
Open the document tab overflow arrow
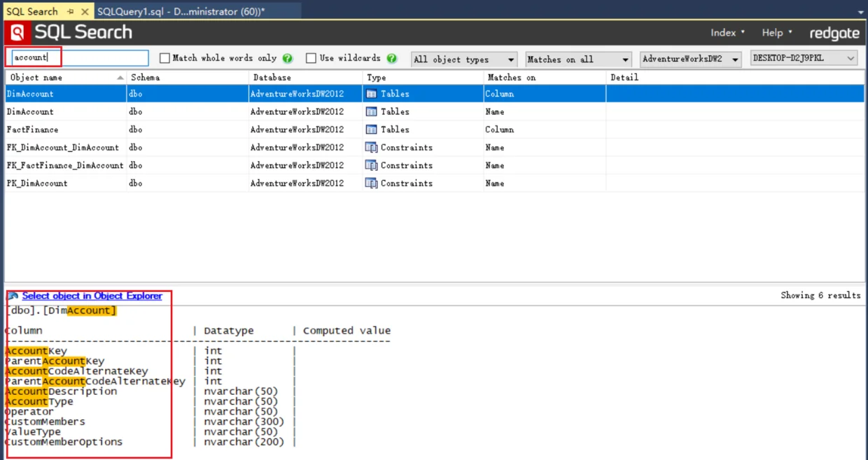pyautogui.click(x=860, y=12)
